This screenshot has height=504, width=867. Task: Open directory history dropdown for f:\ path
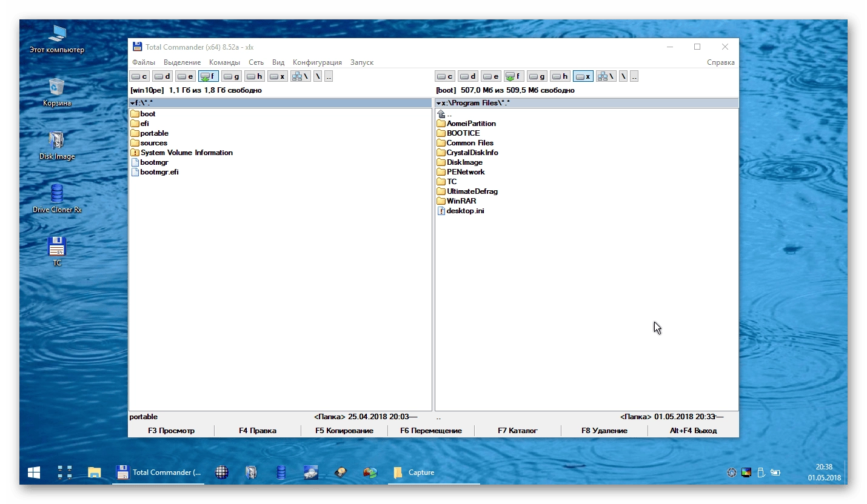(x=132, y=103)
